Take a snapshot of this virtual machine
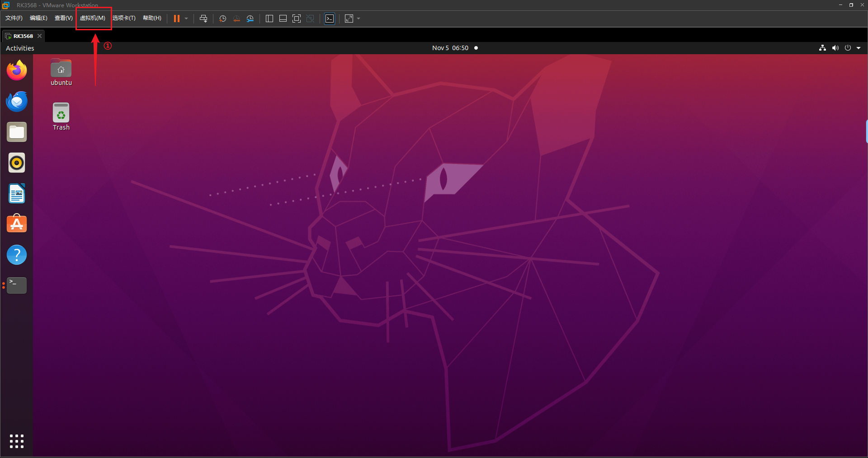Screen dimensions: 868x458 point(222,19)
